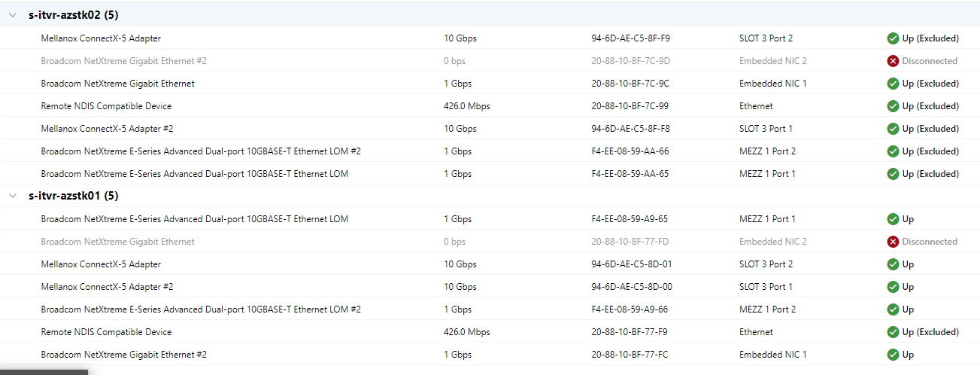This screenshot has height=375, width=980.
Task: Click the green check icon for MAC 20-88-10-BF-7C-99
Action: coord(893,106)
